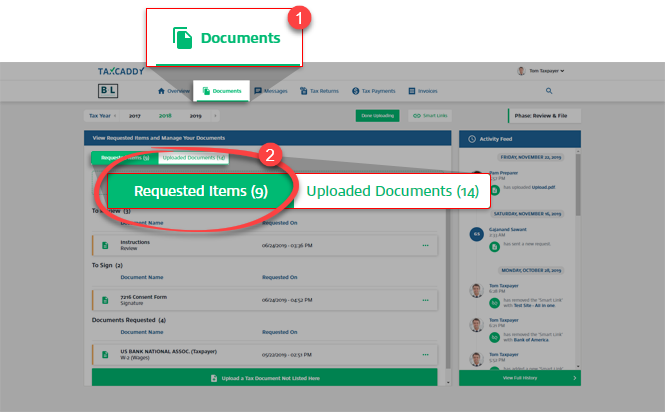The width and height of the screenshot is (665, 412).
Task: Open the Tax Payments tab
Action: click(x=374, y=91)
